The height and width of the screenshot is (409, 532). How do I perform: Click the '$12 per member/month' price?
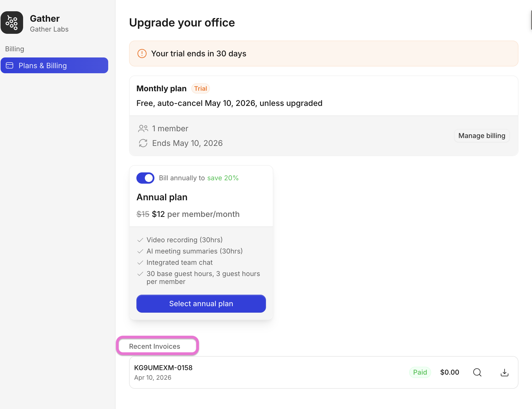[x=196, y=214]
